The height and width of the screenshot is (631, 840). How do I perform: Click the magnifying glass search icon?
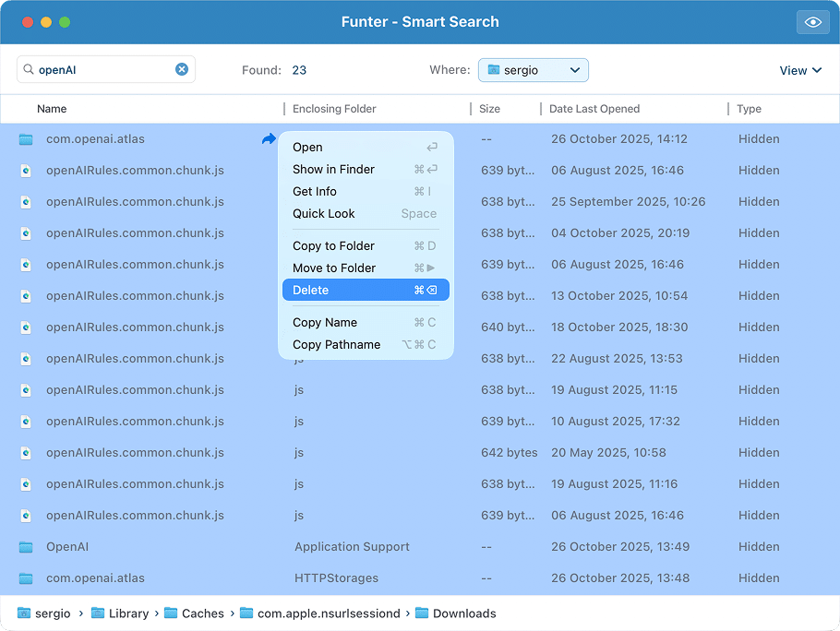tap(29, 69)
